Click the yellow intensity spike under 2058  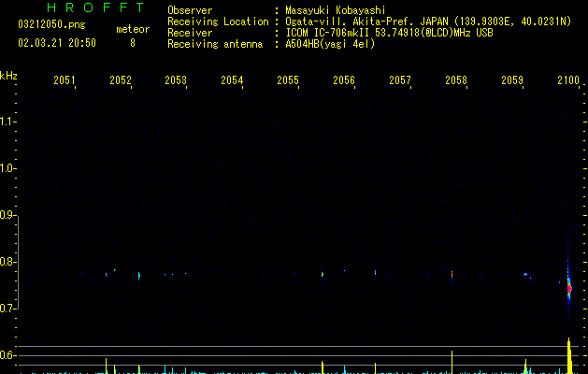coord(452,362)
